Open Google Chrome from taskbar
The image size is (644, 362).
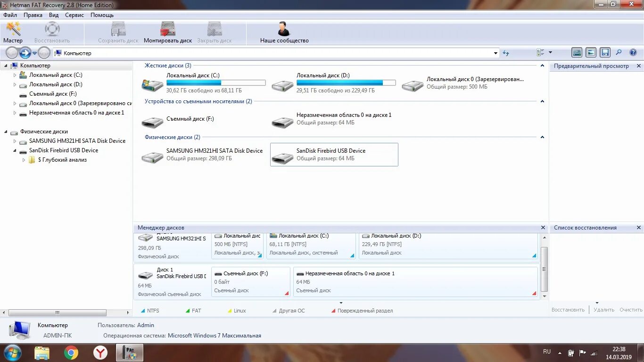(x=71, y=353)
